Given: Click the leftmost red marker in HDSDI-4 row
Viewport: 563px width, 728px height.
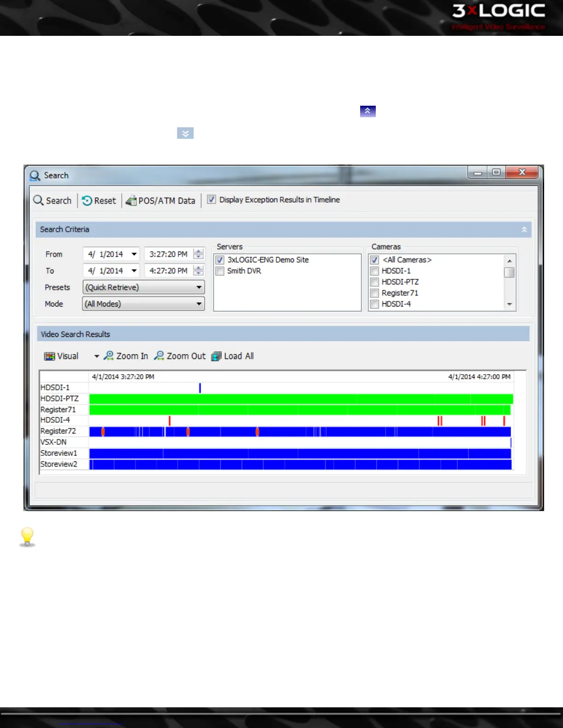Looking at the screenshot, I should [x=170, y=421].
